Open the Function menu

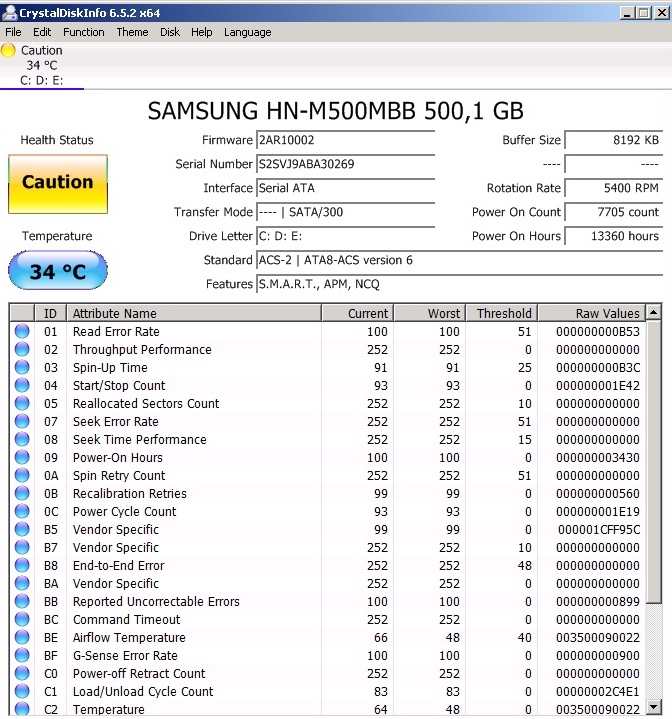tap(84, 32)
